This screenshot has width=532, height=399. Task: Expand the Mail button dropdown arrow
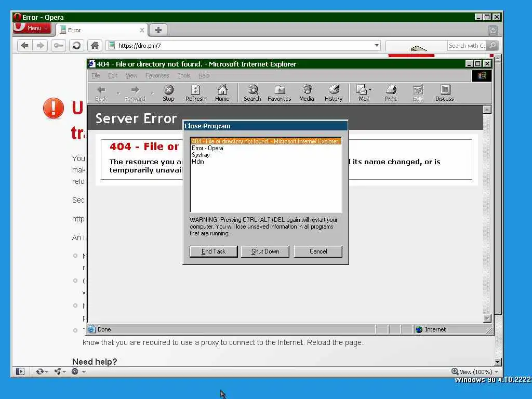[370, 89]
